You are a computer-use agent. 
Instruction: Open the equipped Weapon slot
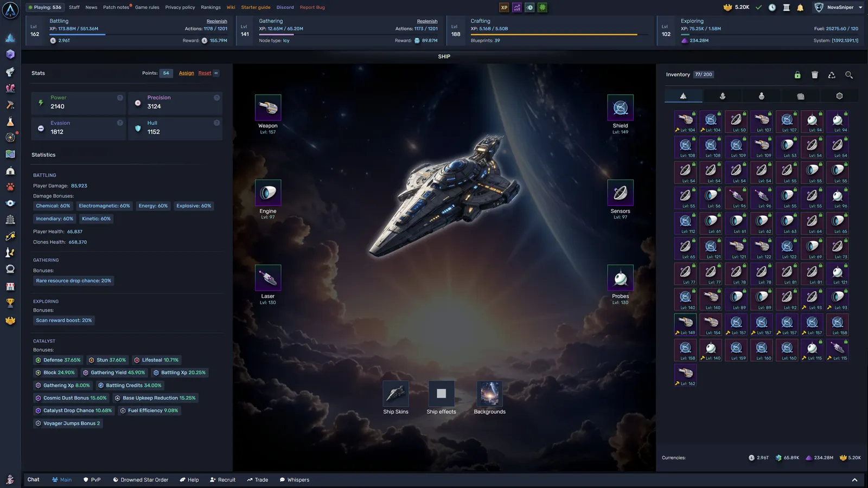point(268,107)
